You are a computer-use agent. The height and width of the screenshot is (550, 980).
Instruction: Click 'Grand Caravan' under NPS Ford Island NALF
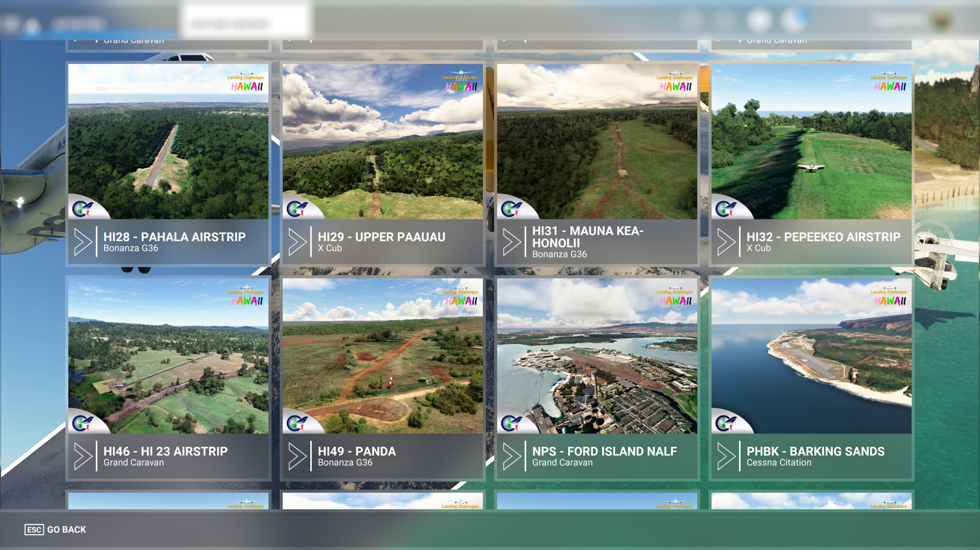(562, 462)
